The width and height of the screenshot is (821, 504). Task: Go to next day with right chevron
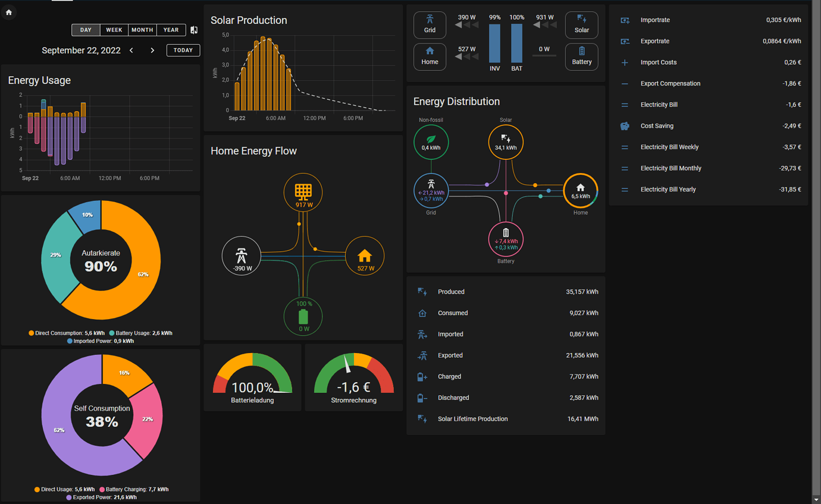click(x=152, y=51)
